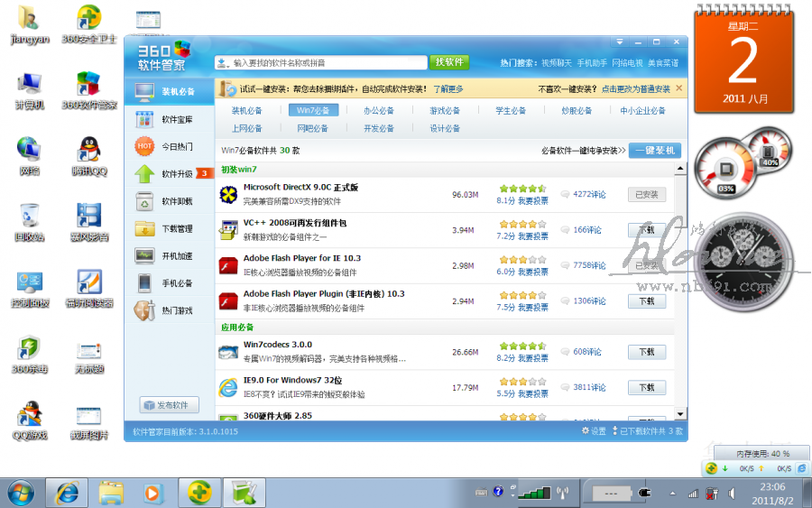Select 手机必备 in the sidebar
Viewport: 812px width, 508px height.
176,283
